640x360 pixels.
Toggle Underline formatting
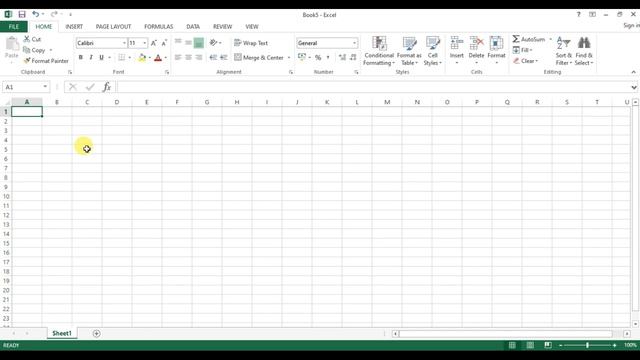[101, 58]
